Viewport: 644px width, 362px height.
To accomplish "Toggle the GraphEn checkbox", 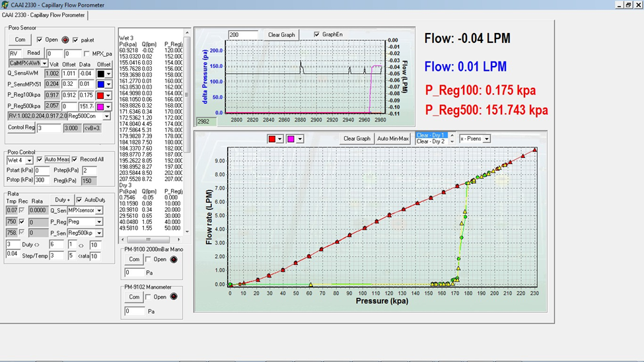I will tap(317, 34).
